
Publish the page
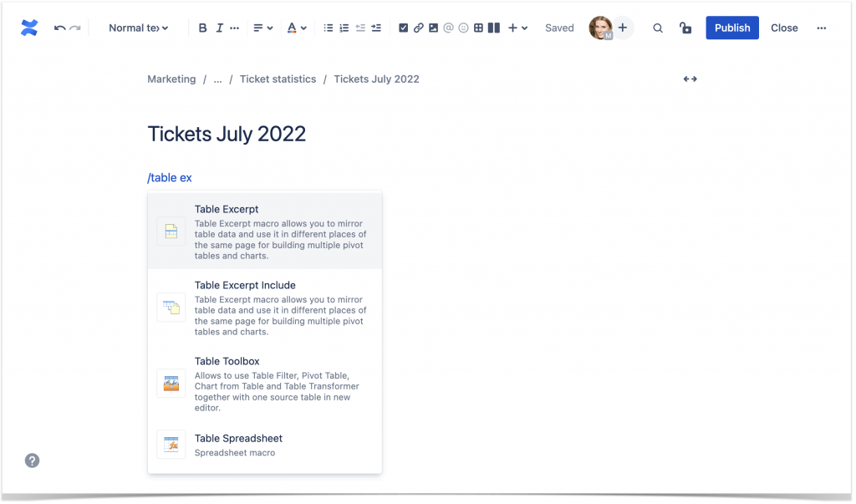pos(731,28)
